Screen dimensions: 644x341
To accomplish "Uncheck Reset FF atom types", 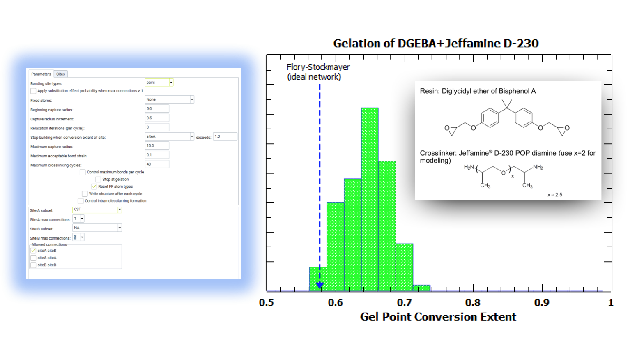I will (94, 187).
